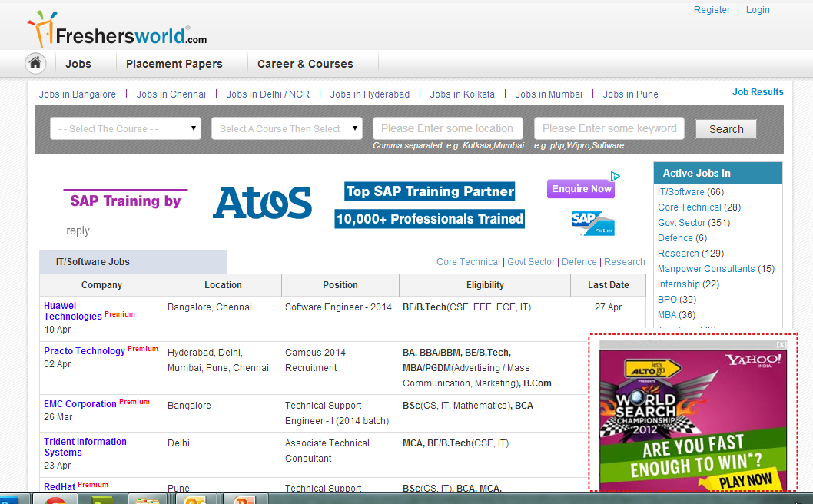
Task: Click the Location column header
Action: pos(223,285)
